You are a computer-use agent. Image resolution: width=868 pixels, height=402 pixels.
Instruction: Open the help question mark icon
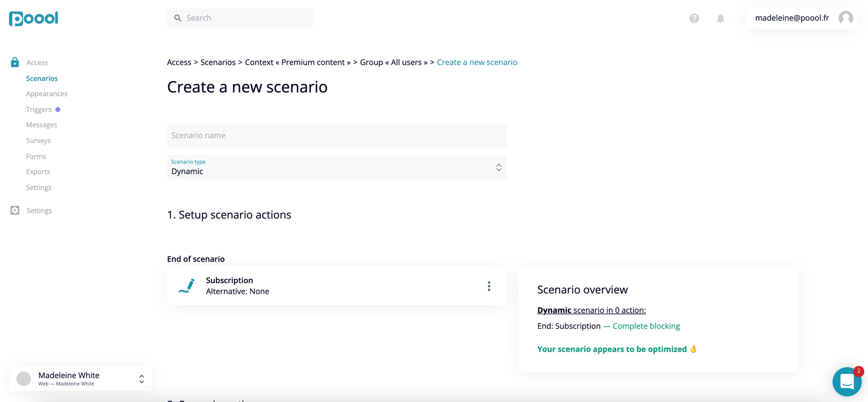click(694, 18)
